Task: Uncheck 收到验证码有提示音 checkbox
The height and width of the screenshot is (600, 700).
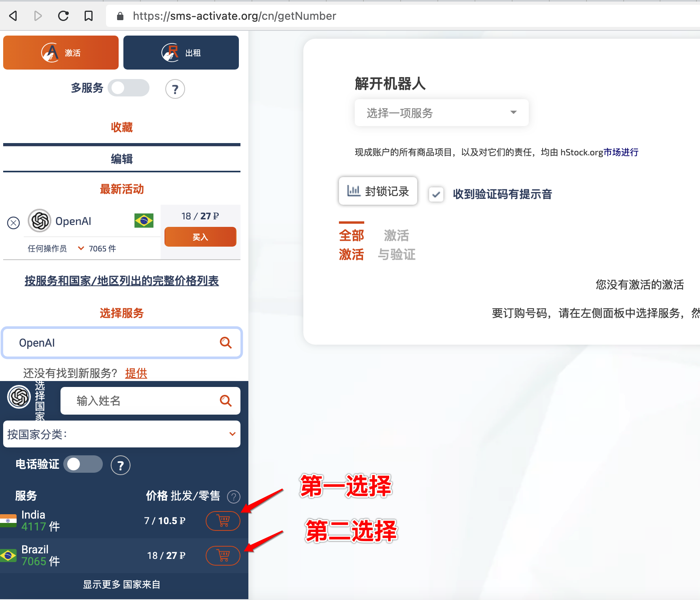Action: 436,194
